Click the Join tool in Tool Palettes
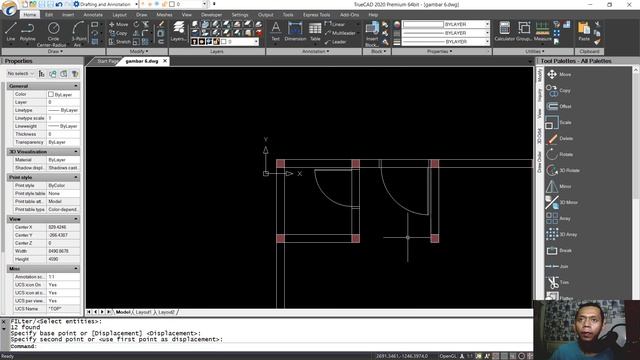640x360 pixels. point(557,266)
